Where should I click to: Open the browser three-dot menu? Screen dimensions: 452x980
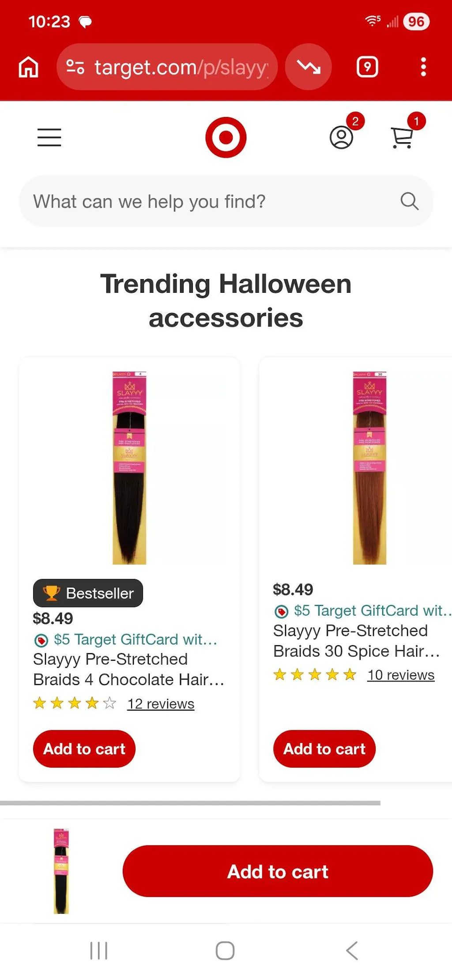tap(423, 67)
